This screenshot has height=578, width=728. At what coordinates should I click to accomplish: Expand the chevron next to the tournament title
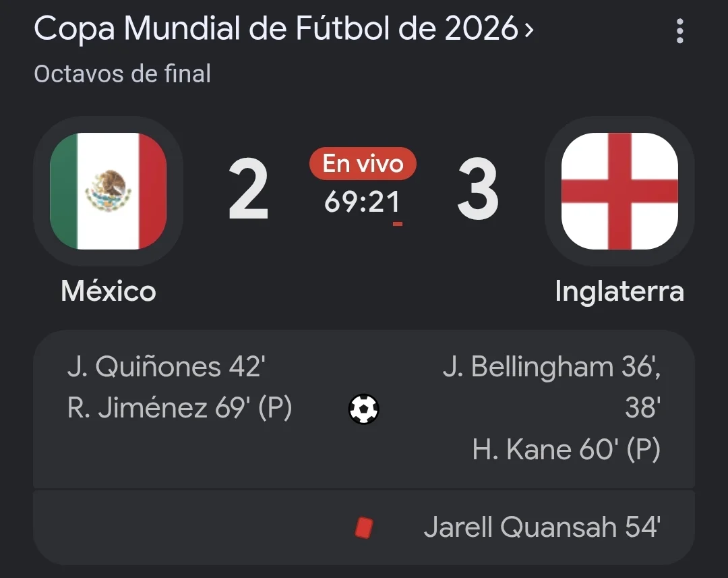point(529,30)
